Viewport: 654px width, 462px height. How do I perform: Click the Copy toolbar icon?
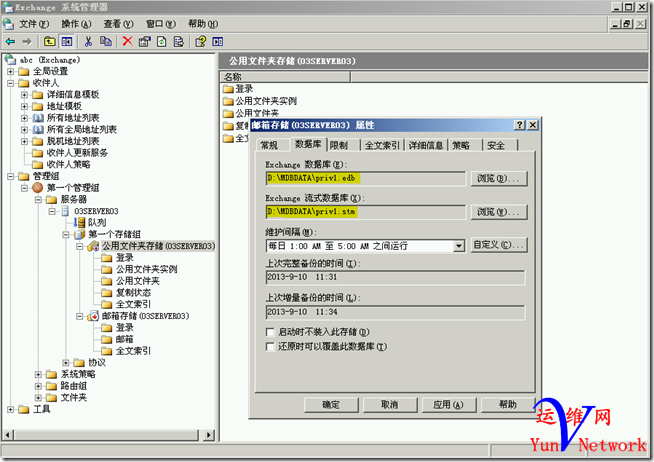click(106, 41)
